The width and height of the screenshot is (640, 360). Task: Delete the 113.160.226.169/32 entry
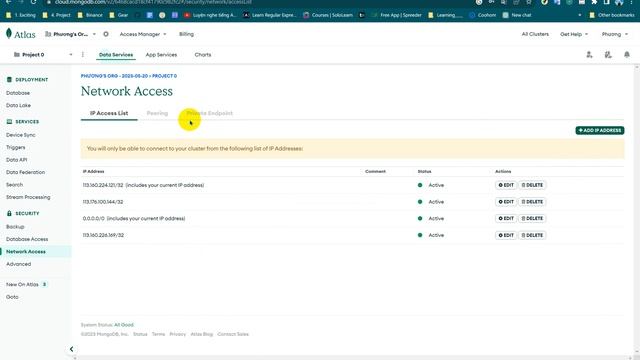(532, 235)
